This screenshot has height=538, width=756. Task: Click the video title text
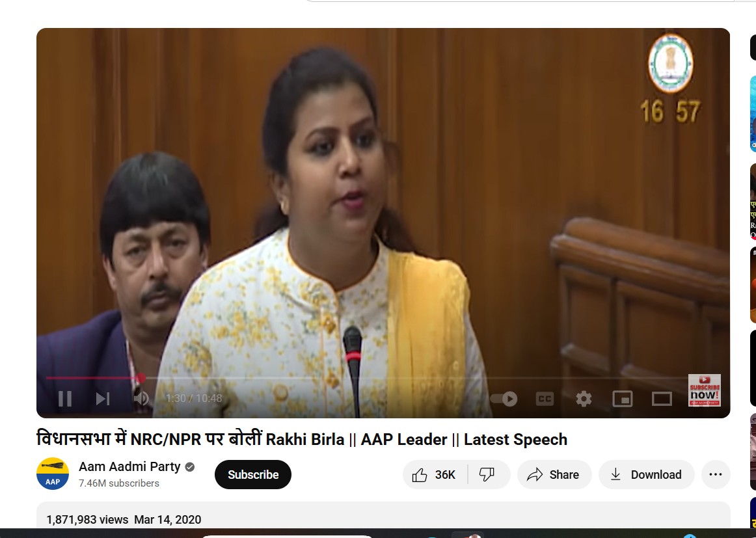pyautogui.click(x=303, y=439)
